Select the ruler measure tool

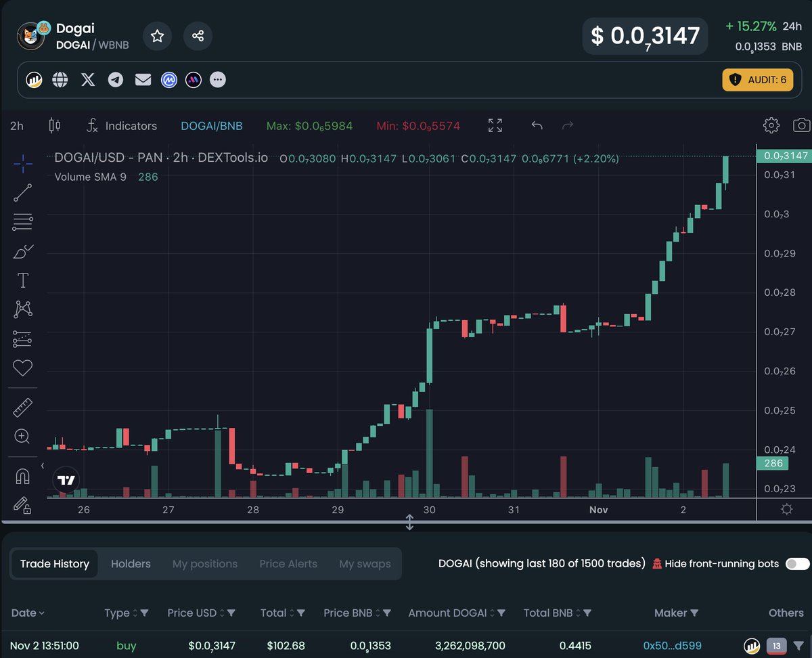coord(22,408)
